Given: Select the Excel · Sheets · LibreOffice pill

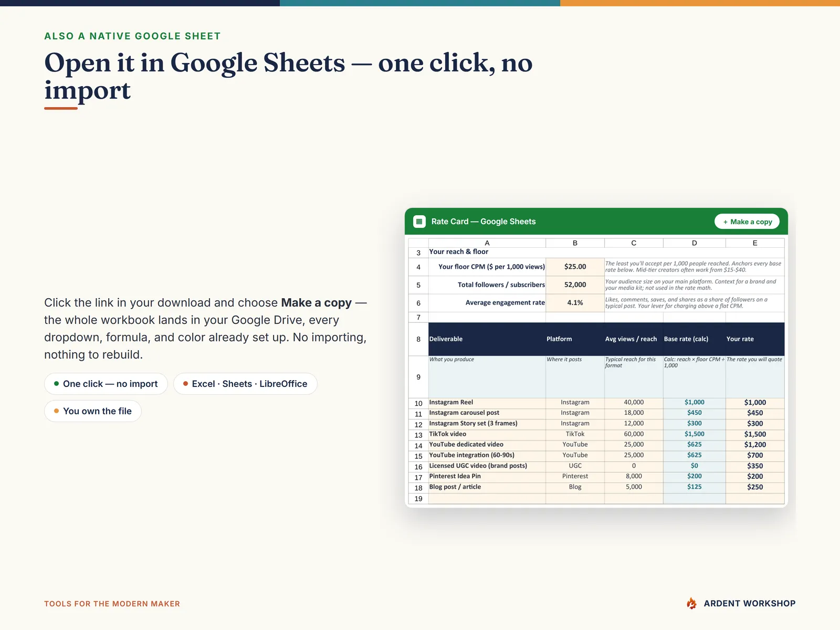Looking at the screenshot, I should pos(245,384).
